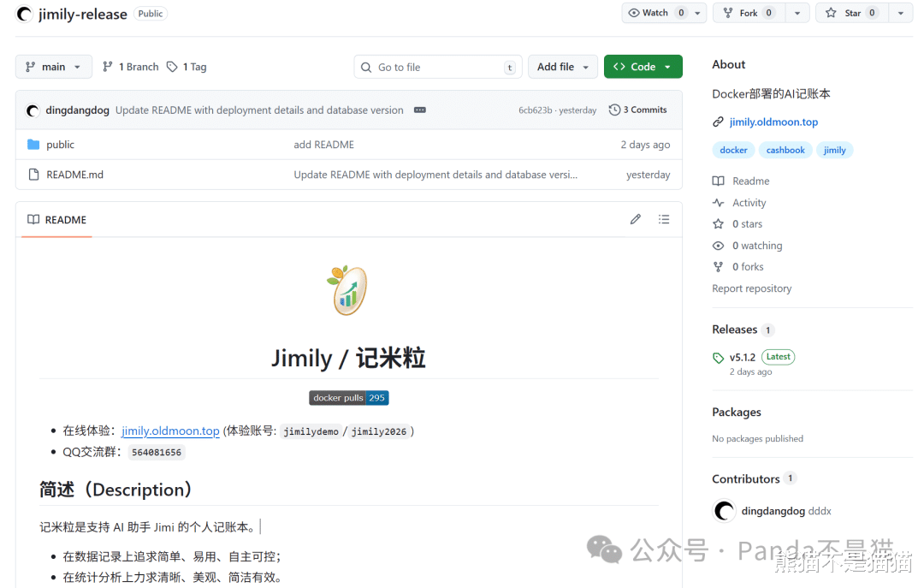Open release v5.1.2
Screen dimensions: 924x588
[x=742, y=358]
